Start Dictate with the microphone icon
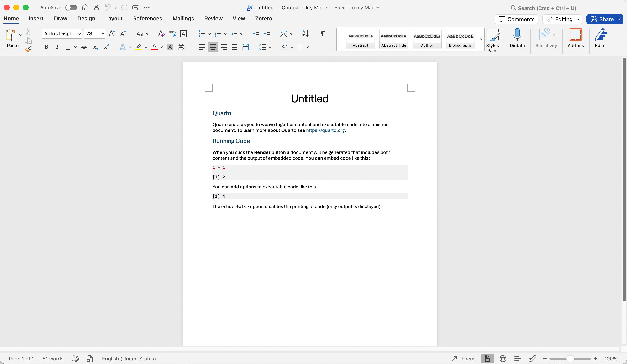 click(x=517, y=38)
